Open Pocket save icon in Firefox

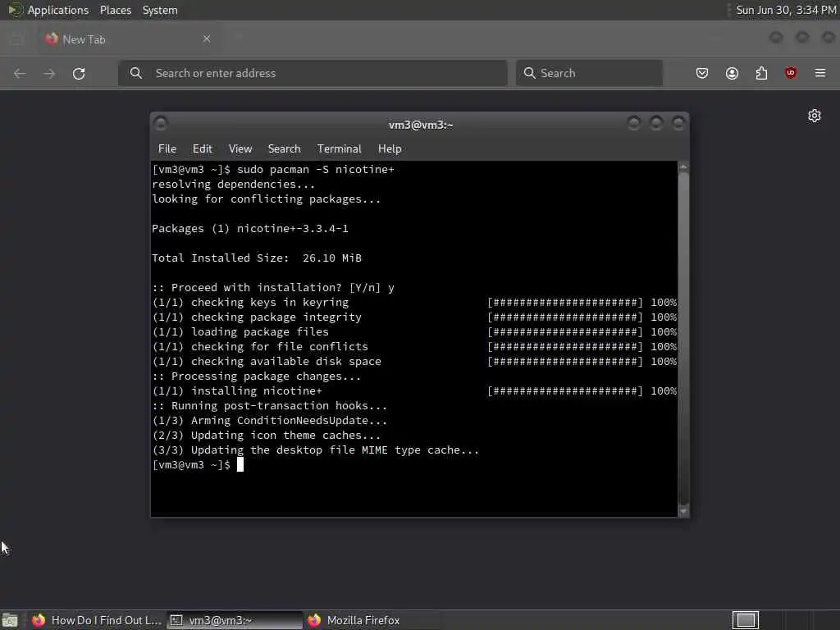pos(702,73)
